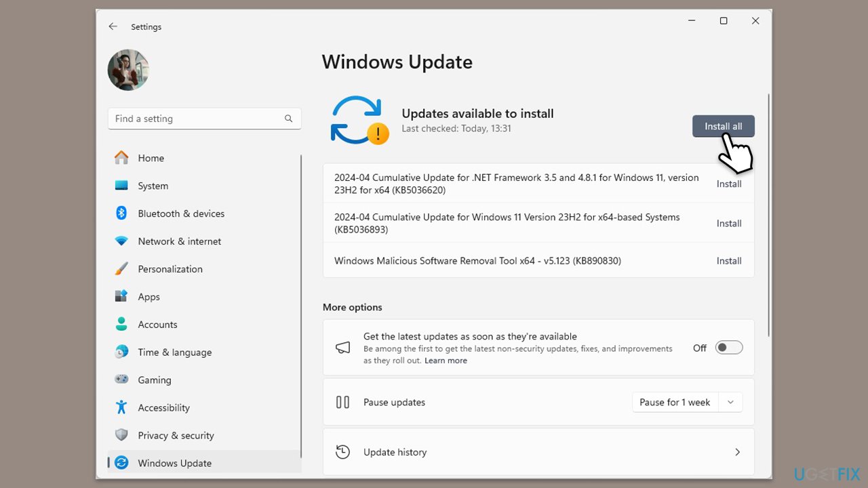Viewport: 868px width, 488px height.
Task: Install the Windows 11 cumulative update KB5036893
Action: [729, 224]
